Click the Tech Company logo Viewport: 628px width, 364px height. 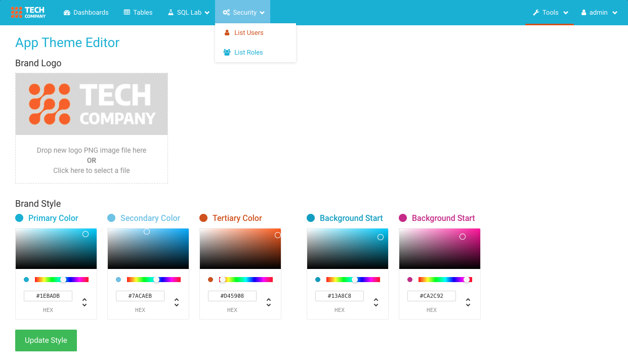pos(28,12)
